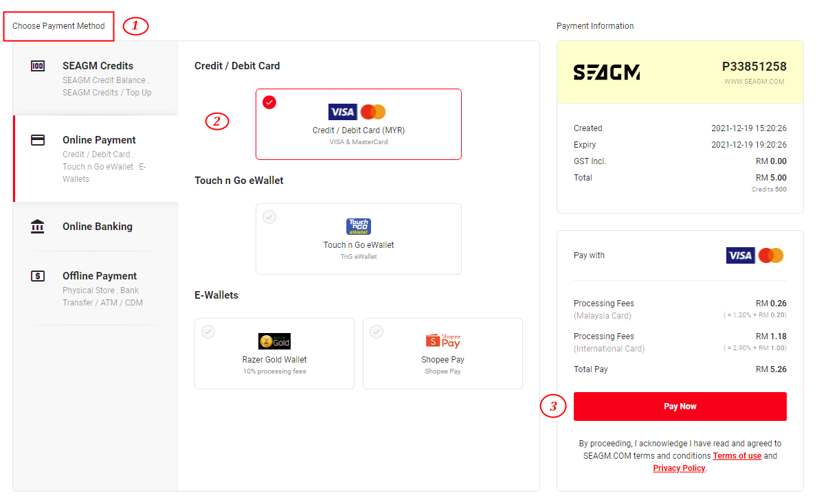The image size is (817, 504).
Task: Select the Razer Gold Wallet radio circle
Action: (208, 332)
